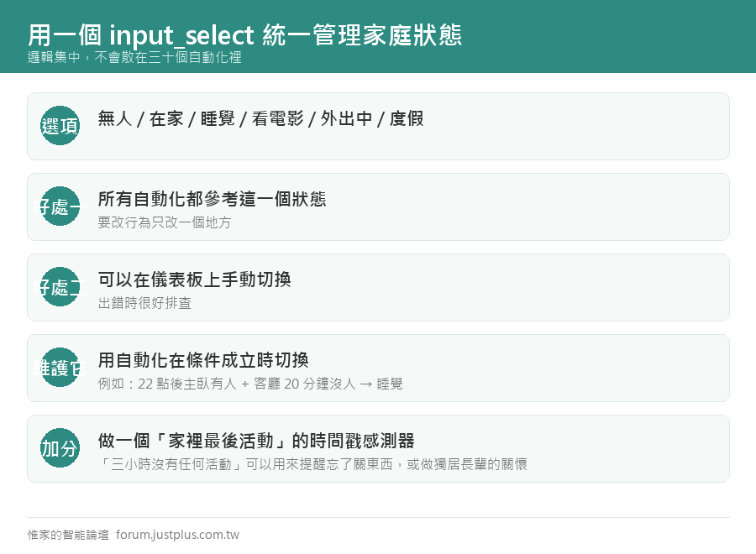
Task: Click the subtext about 三小時沒有任何活動
Action: (312, 464)
